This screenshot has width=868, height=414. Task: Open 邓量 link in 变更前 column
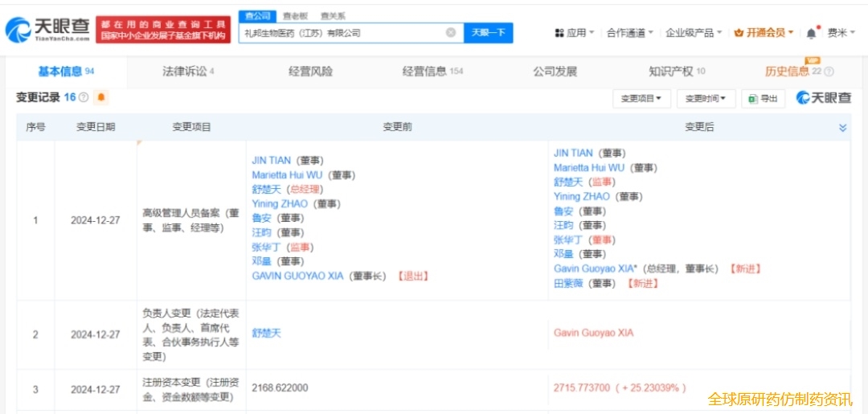pyautogui.click(x=262, y=261)
